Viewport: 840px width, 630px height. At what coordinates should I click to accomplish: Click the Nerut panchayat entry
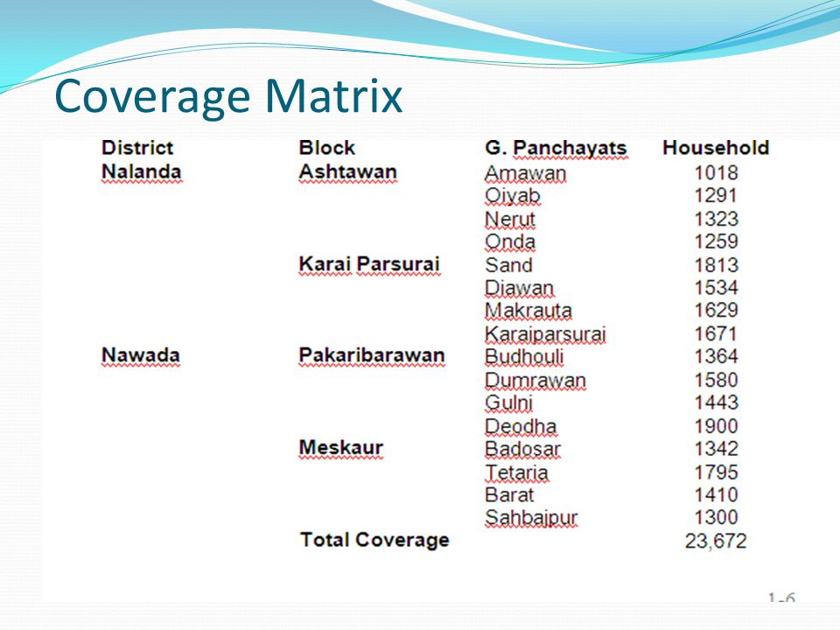pos(510,219)
